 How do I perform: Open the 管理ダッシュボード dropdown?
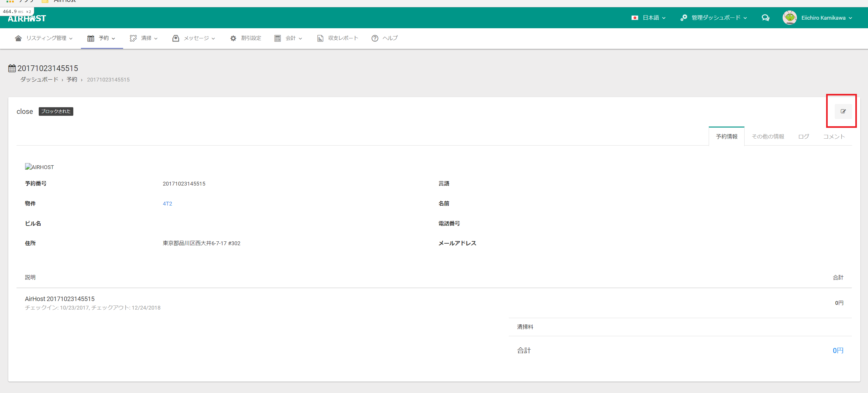[714, 18]
